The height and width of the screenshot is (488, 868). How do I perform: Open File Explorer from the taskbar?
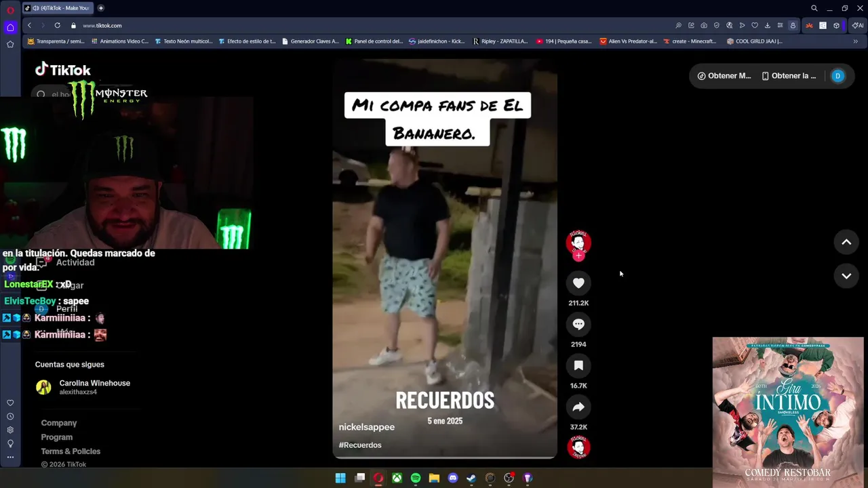(434, 478)
